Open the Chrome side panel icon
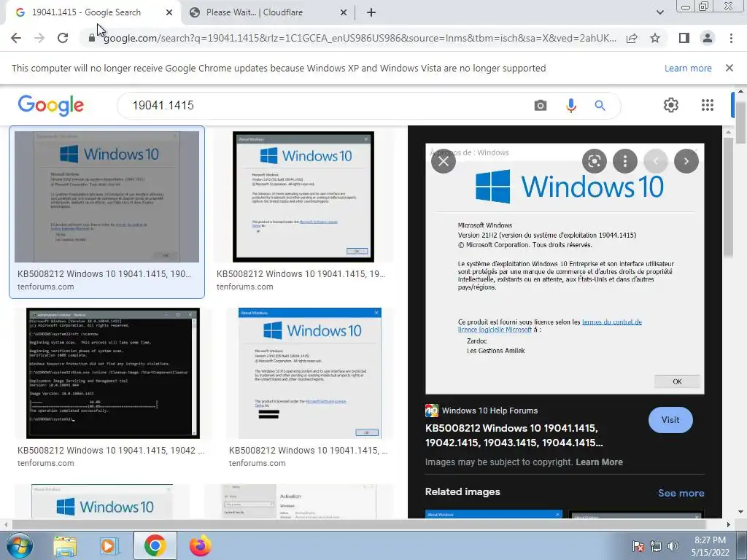 [x=684, y=38]
